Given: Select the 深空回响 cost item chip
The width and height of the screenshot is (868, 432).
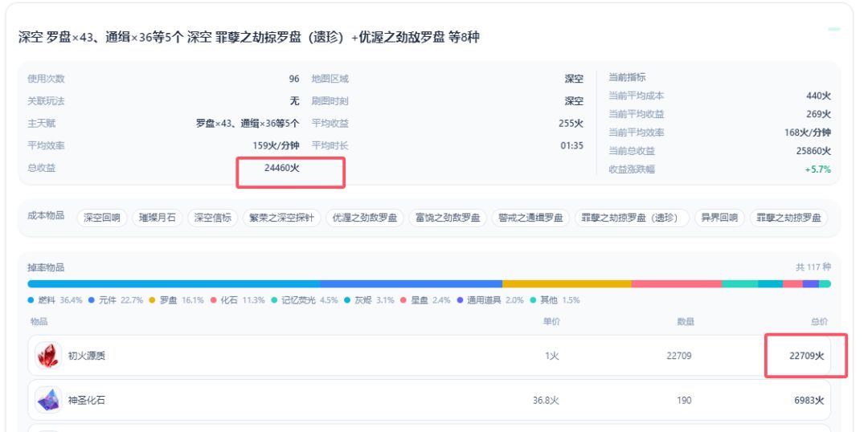Looking at the screenshot, I should [102, 218].
